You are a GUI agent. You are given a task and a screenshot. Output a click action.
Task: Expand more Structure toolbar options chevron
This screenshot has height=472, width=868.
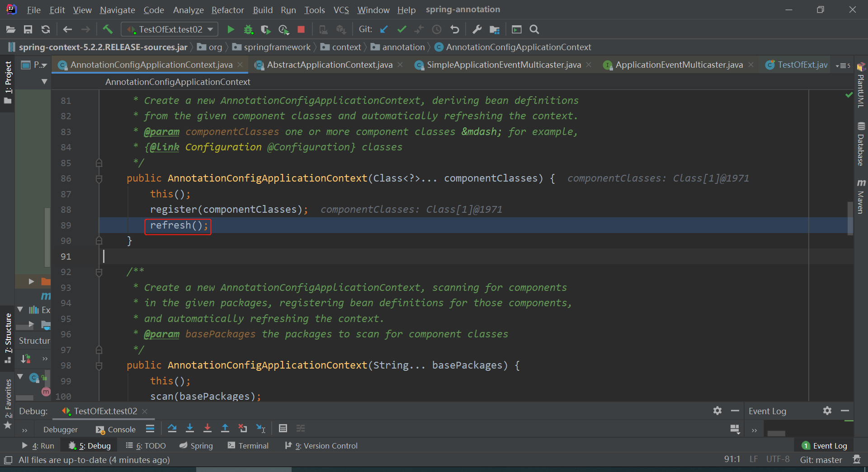click(x=45, y=359)
